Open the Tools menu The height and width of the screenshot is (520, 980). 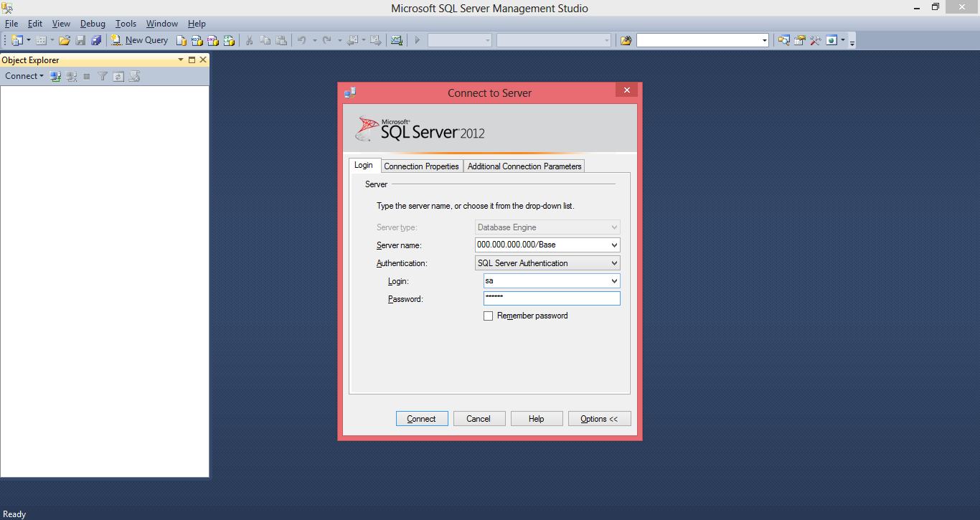coord(126,24)
